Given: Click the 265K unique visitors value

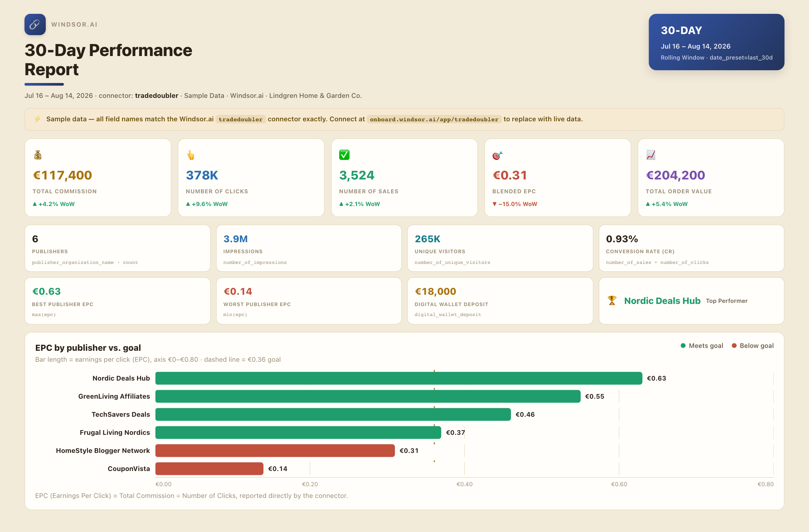Looking at the screenshot, I should tap(428, 239).
